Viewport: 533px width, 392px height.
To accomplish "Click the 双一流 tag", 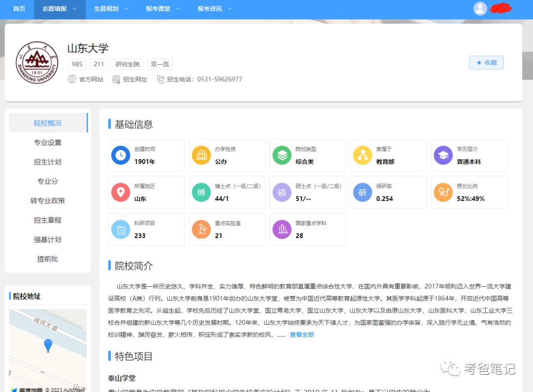I will (160, 64).
